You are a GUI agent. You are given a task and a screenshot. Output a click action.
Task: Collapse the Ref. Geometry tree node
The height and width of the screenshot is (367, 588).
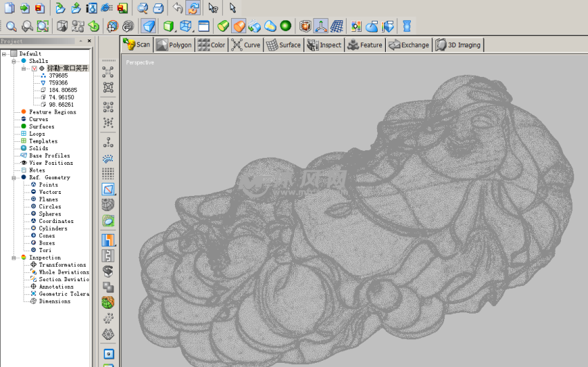tap(14, 177)
